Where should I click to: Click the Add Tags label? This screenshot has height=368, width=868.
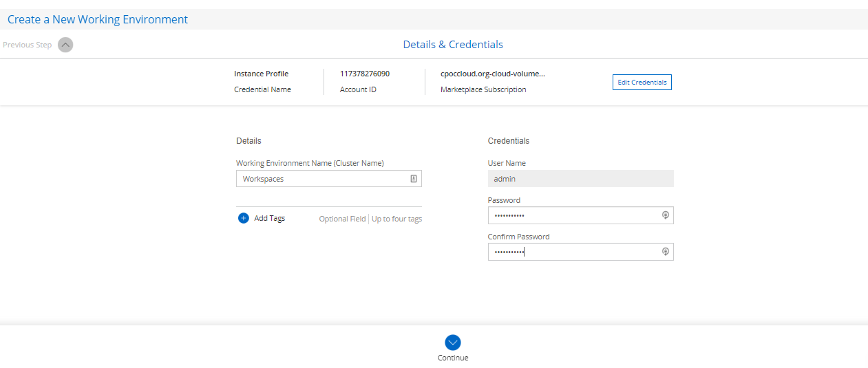coord(269,218)
